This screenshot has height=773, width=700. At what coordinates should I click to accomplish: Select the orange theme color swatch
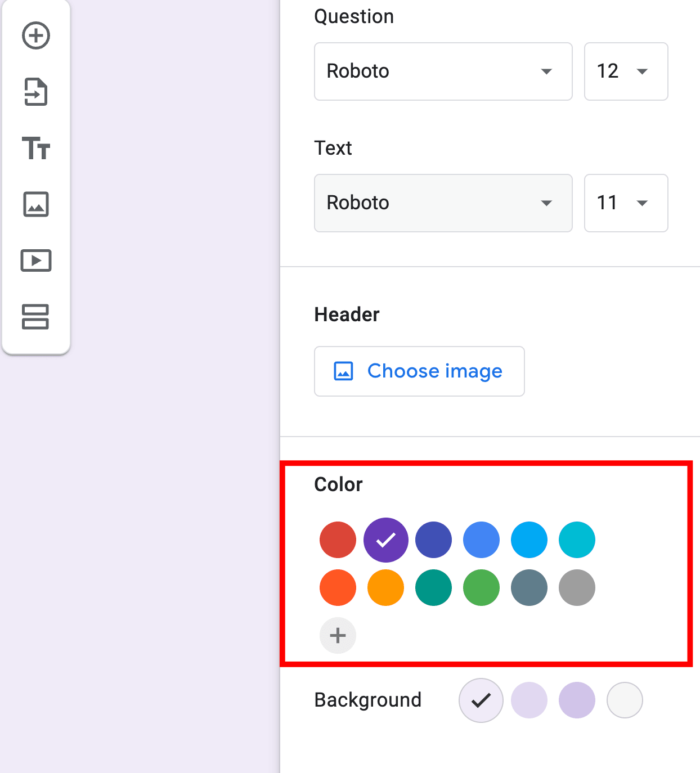tap(385, 587)
